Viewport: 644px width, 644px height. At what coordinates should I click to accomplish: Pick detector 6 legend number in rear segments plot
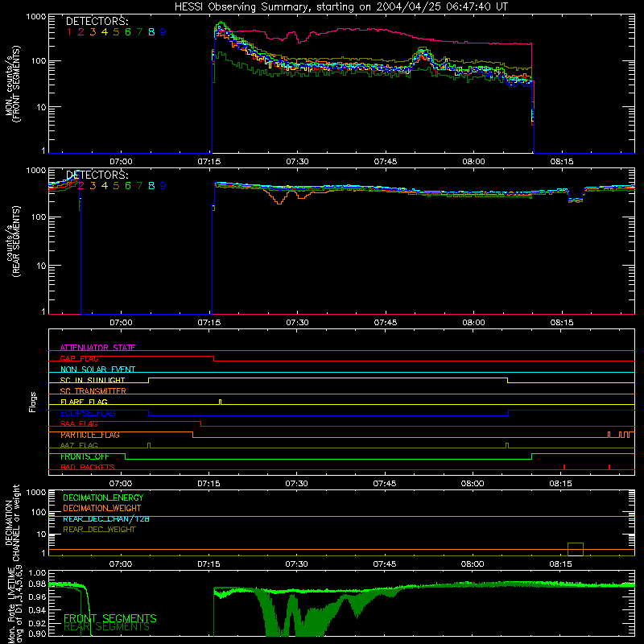128,186
